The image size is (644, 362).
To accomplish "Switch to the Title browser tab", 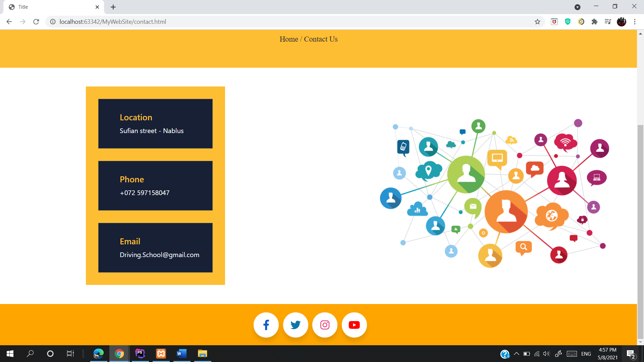I will 50,7.
